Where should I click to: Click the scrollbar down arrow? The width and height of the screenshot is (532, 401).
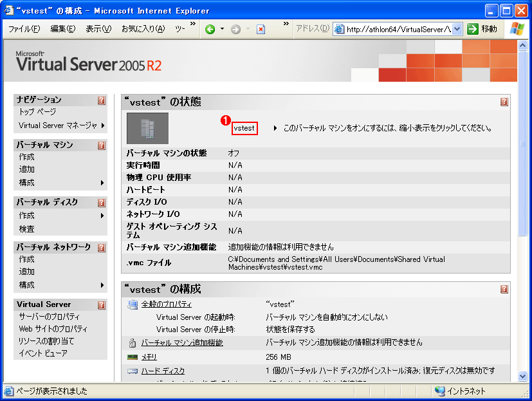coord(522,376)
